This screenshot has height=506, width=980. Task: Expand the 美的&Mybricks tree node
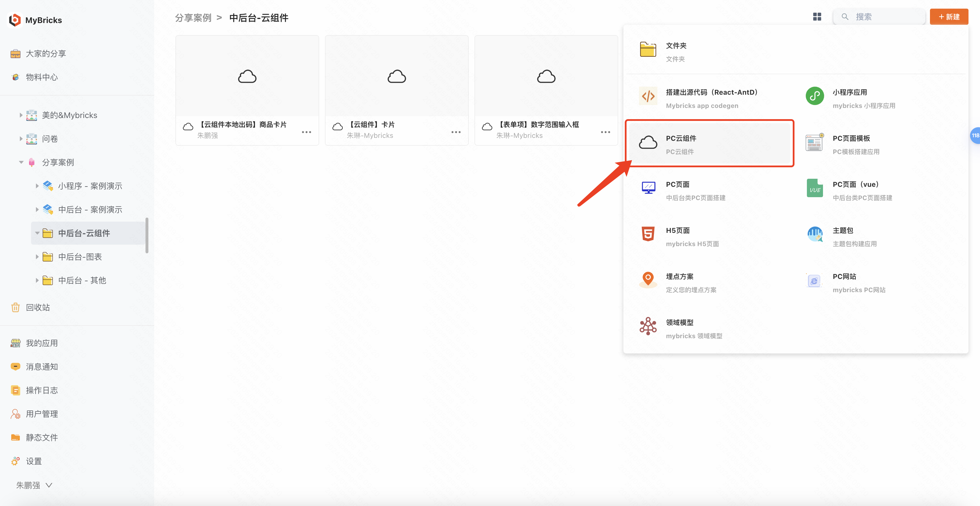click(21, 115)
